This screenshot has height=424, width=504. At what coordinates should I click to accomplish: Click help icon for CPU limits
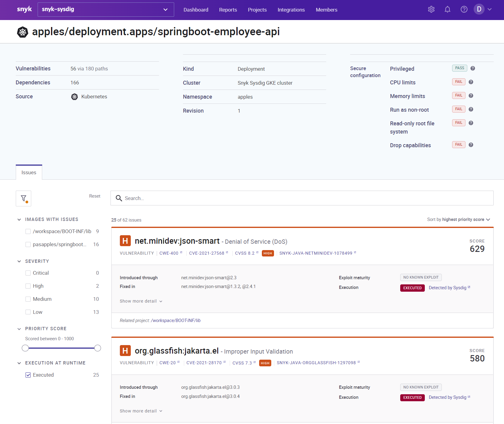click(471, 82)
